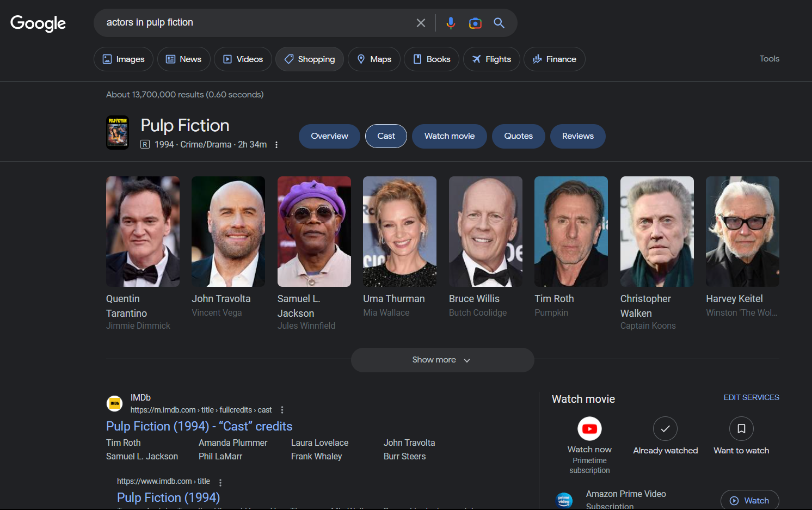Image resolution: width=812 pixels, height=510 pixels.
Task: Click the Pulp Fiction panel title
Action: 185,126
